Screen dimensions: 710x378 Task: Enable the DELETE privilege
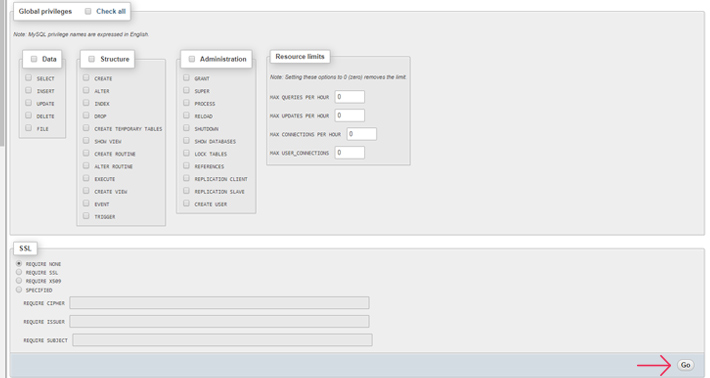pos(29,115)
